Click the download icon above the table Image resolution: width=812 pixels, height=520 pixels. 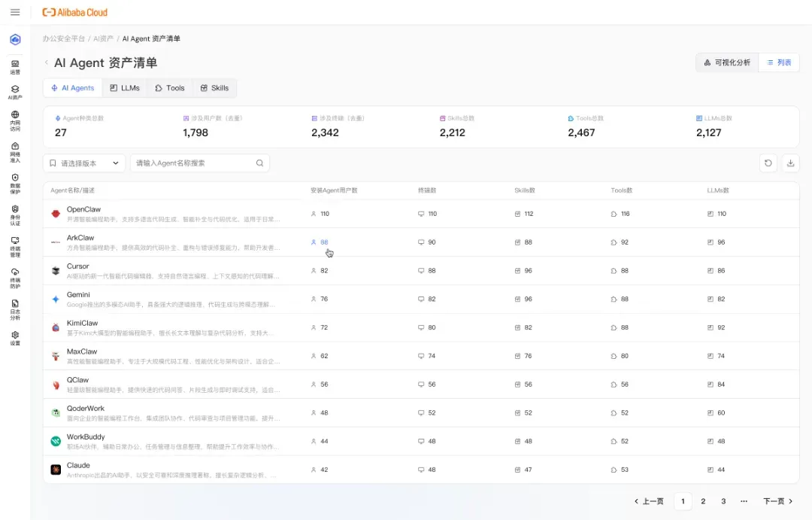click(790, 163)
